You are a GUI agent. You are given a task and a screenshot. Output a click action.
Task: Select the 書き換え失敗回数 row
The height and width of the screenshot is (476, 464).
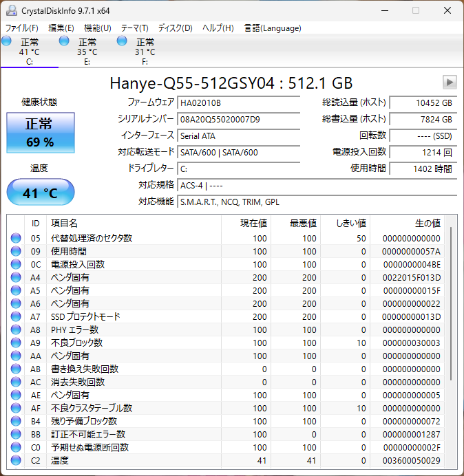point(226,369)
